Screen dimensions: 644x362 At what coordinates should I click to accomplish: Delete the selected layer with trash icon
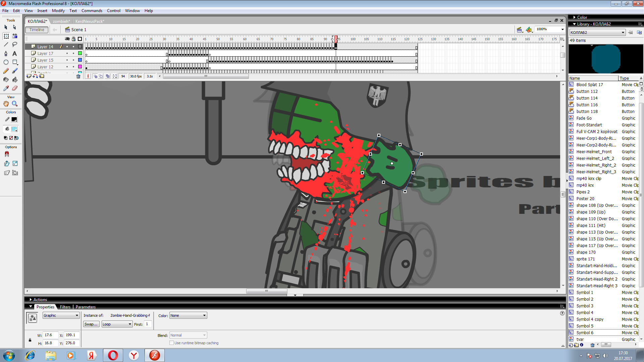tap(78, 76)
